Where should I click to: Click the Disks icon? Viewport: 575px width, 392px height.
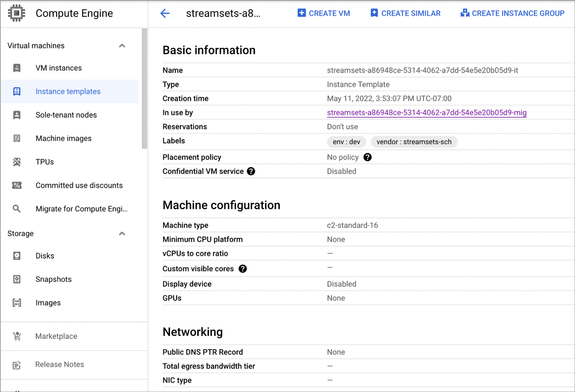click(x=17, y=256)
